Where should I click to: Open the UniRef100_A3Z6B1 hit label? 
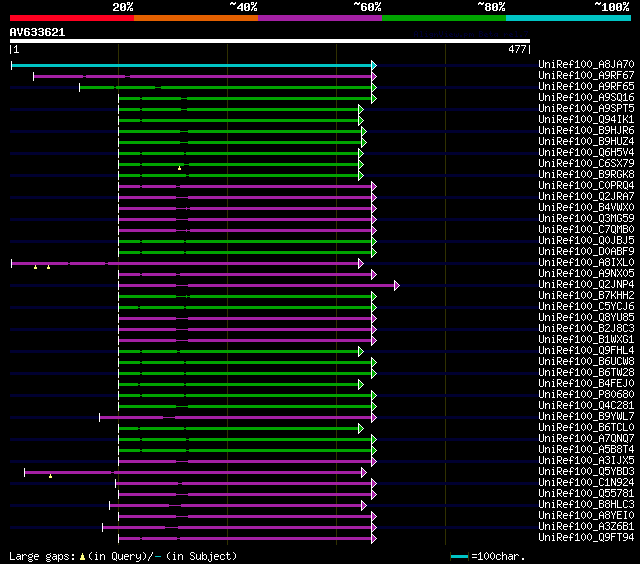(586, 527)
